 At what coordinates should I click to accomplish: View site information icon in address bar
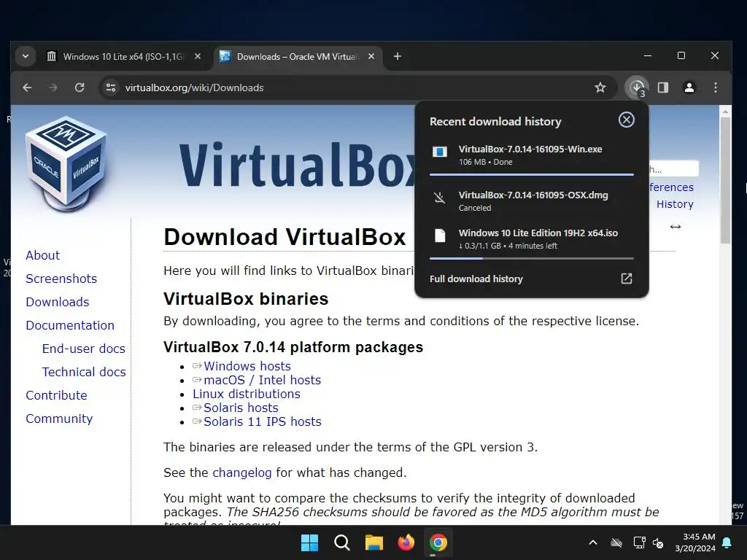111,87
